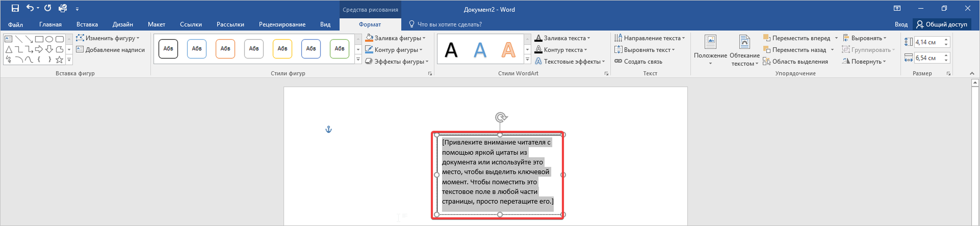Click in the Что вы хотите сделать search field
This screenshot has height=226, width=980.
coord(449,24)
